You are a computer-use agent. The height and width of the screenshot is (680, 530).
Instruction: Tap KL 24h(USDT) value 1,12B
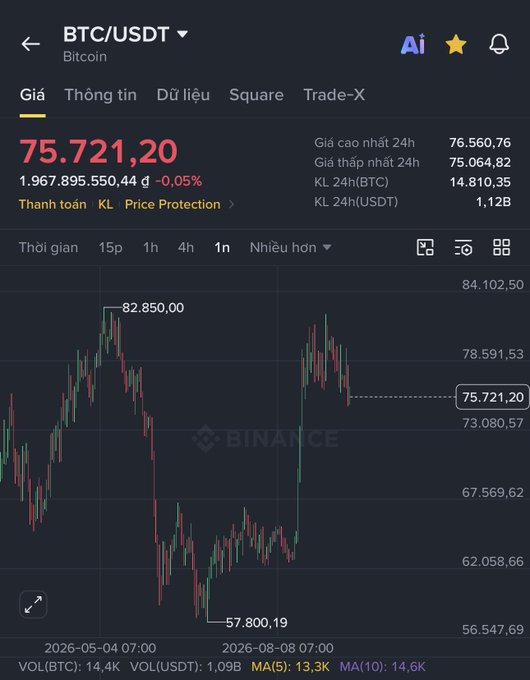pos(493,202)
